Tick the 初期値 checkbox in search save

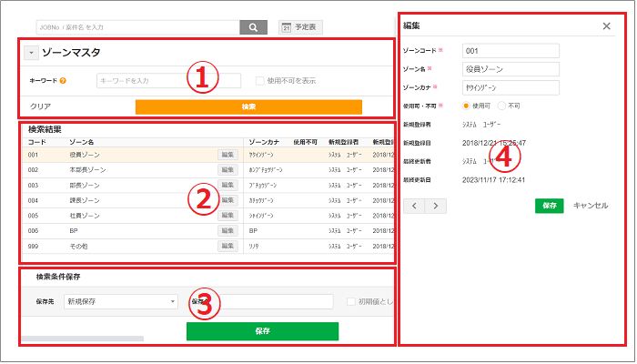(351, 301)
